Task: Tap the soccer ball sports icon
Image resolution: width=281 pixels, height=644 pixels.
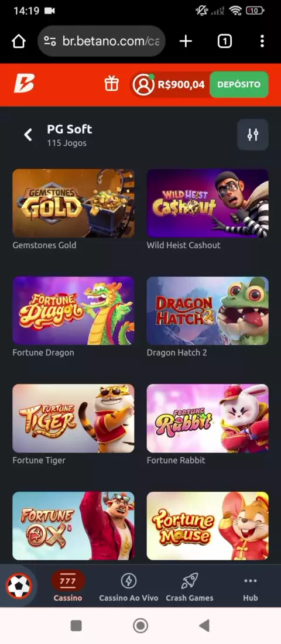Action: click(19, 587)
